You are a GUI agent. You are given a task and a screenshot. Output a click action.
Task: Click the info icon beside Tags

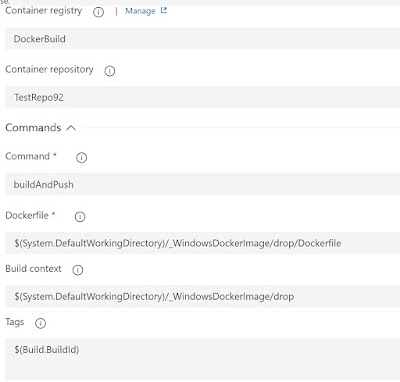pyautogui.click(x=40, y=323)
